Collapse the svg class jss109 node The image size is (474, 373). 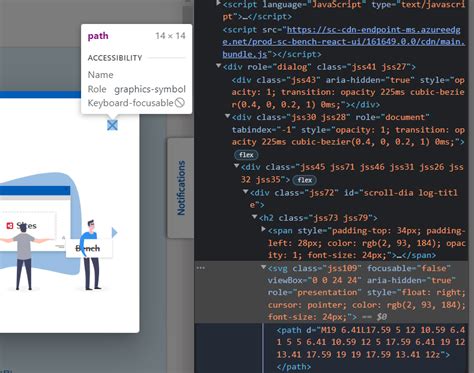(263, 267)
